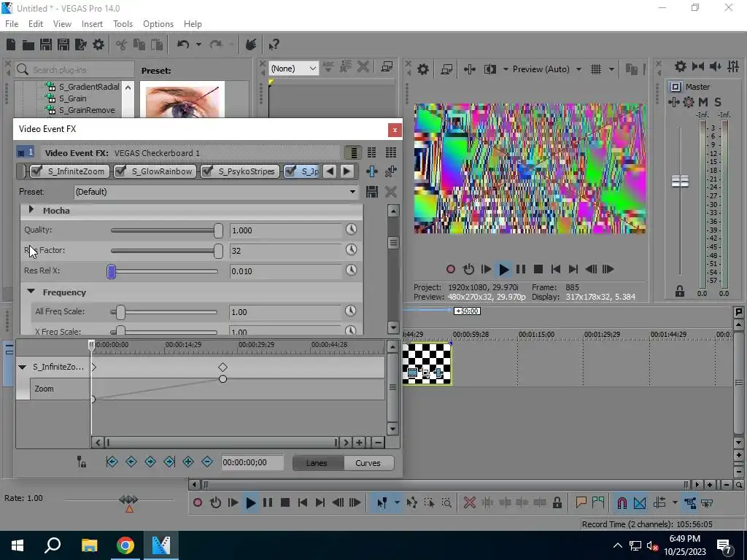Open Undo history dropdown arrow
Viewport: 747px width, 560px height.
(x=198, y=44)
